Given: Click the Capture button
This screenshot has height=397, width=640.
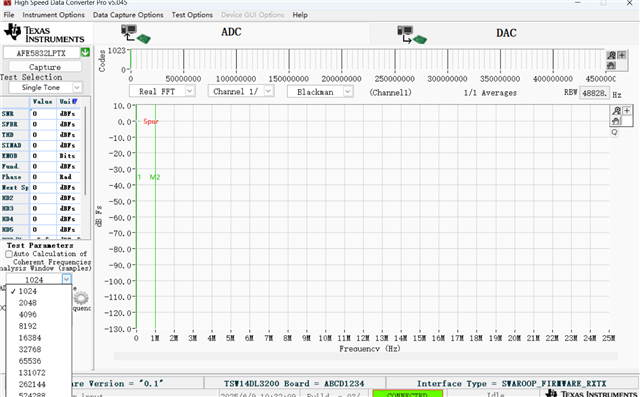Looking at the screenshot, I should pyautogui.click(x=45, y=67).
